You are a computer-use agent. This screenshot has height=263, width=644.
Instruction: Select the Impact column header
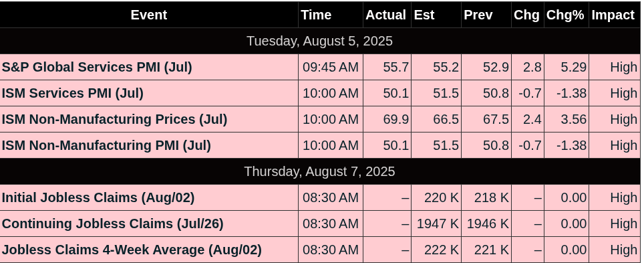tap(615, 15)
